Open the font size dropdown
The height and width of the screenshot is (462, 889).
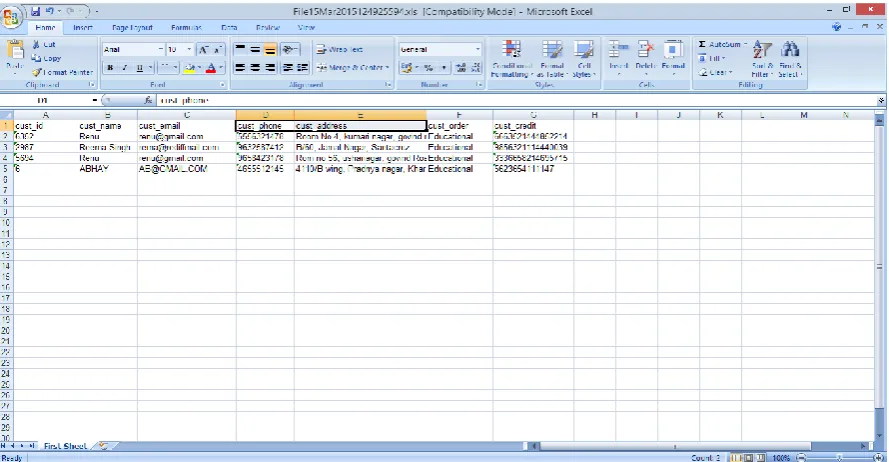189,50
